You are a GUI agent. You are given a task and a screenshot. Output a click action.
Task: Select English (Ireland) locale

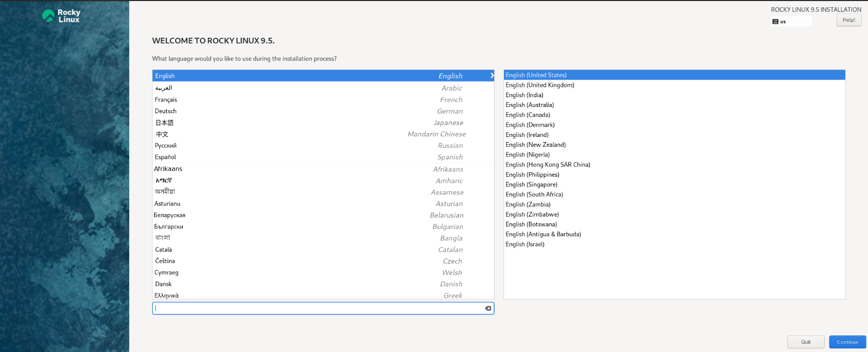click(x=674, y=135)
